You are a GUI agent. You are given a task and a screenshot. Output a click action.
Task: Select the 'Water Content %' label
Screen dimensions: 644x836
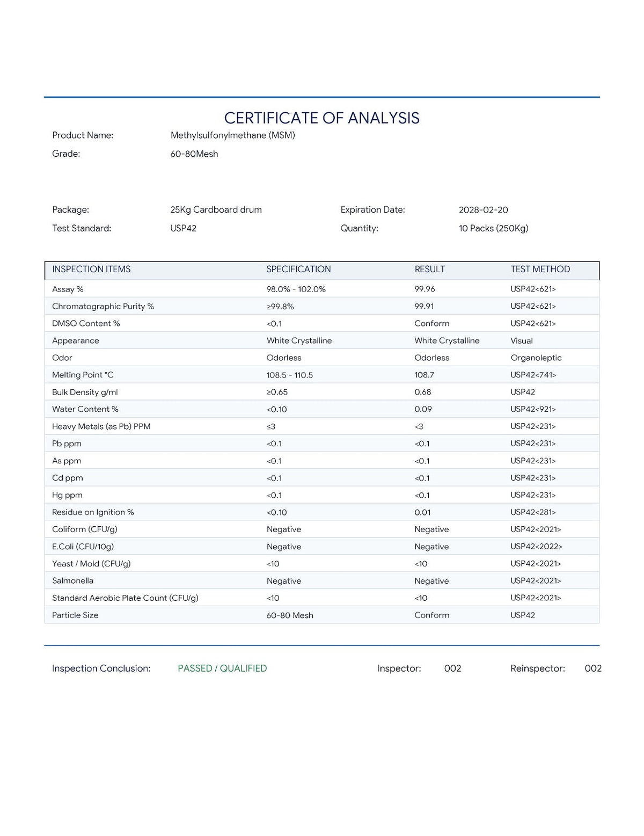[85, 409]
